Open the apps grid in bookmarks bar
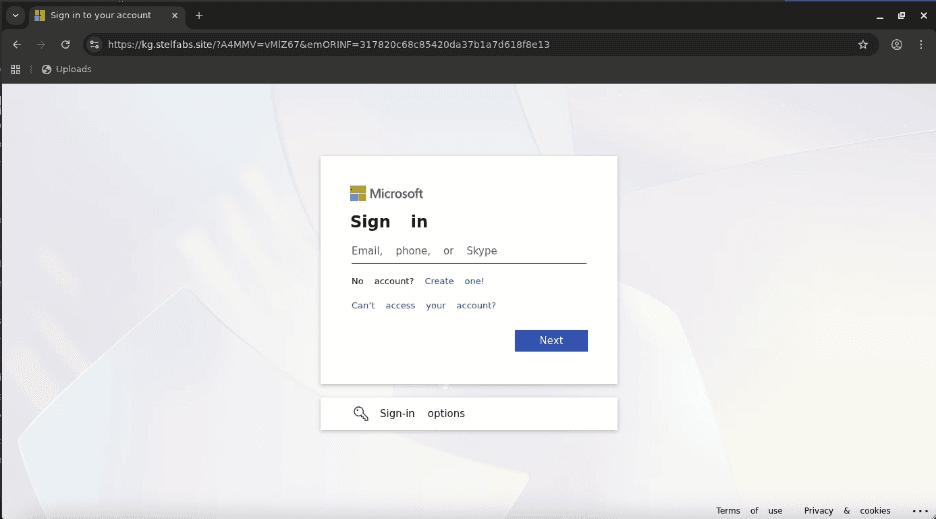Viewport: 936px width, 519px height. pos(16,69)
